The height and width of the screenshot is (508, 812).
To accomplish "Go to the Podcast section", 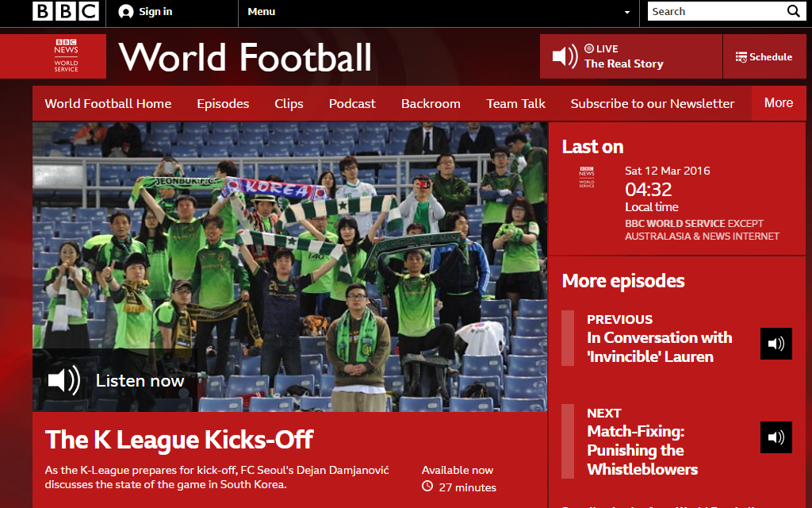I will point(352,104).
